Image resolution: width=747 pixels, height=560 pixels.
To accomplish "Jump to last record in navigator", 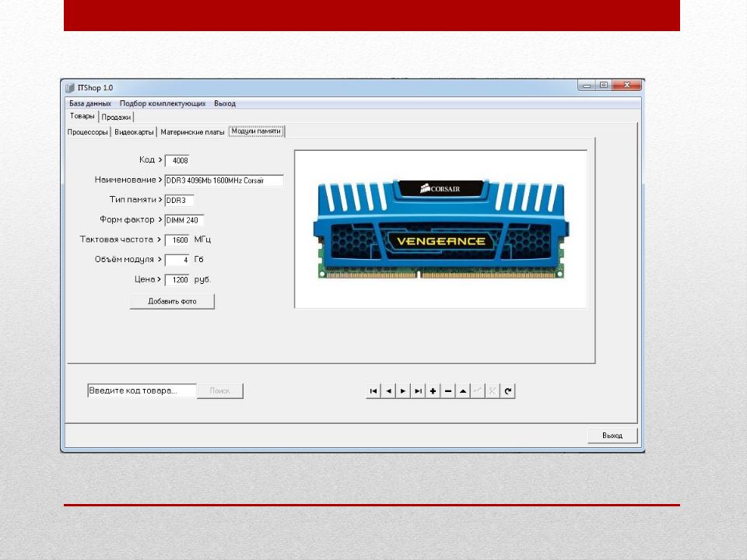I will [418, 391].
